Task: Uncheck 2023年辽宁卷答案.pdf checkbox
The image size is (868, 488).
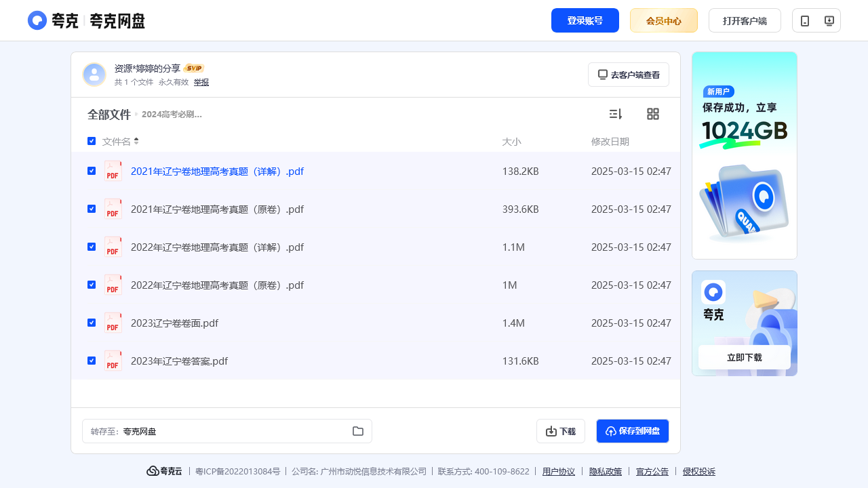Action: point(92,361)
